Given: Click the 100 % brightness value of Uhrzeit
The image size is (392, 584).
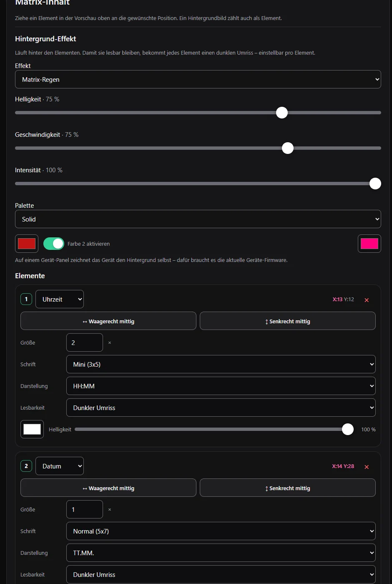Looking at the screenshot, I should pos(368,429).
